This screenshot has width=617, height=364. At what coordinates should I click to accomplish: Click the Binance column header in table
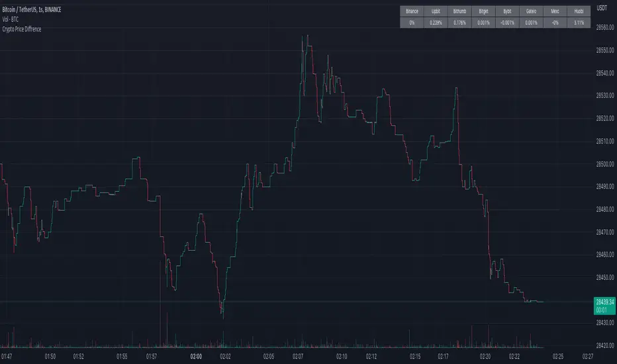pos(413,11)
